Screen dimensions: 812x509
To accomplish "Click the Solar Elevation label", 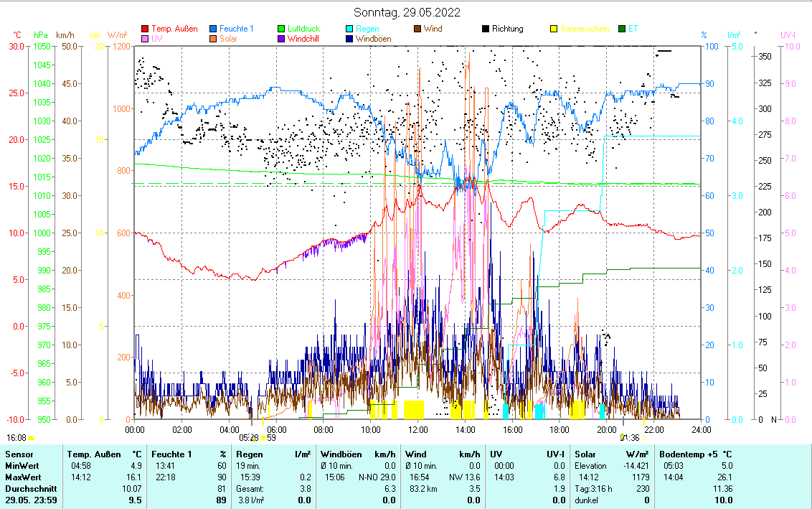I will [x=590, y=466].
